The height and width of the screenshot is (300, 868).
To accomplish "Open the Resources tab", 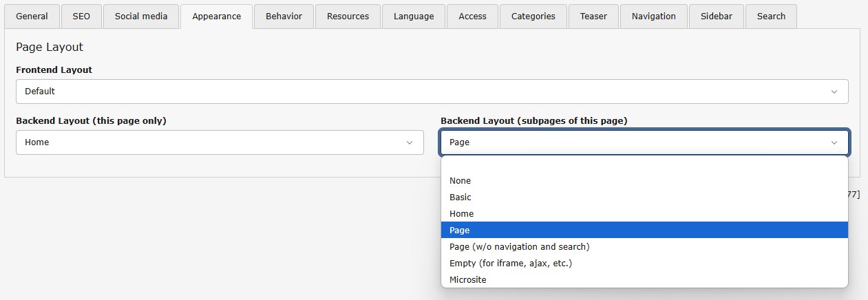I will coord(348,17).
